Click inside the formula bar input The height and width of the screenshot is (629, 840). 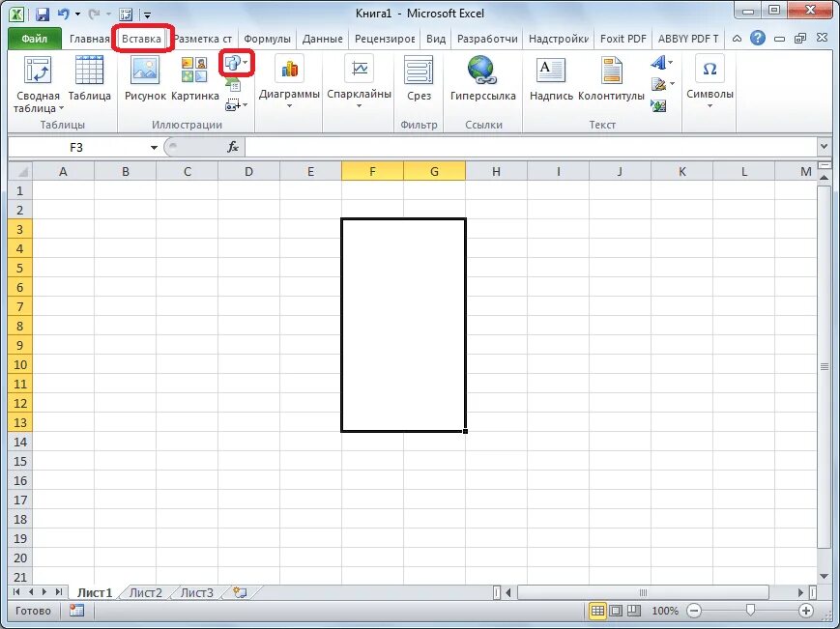tap(531, 147)
